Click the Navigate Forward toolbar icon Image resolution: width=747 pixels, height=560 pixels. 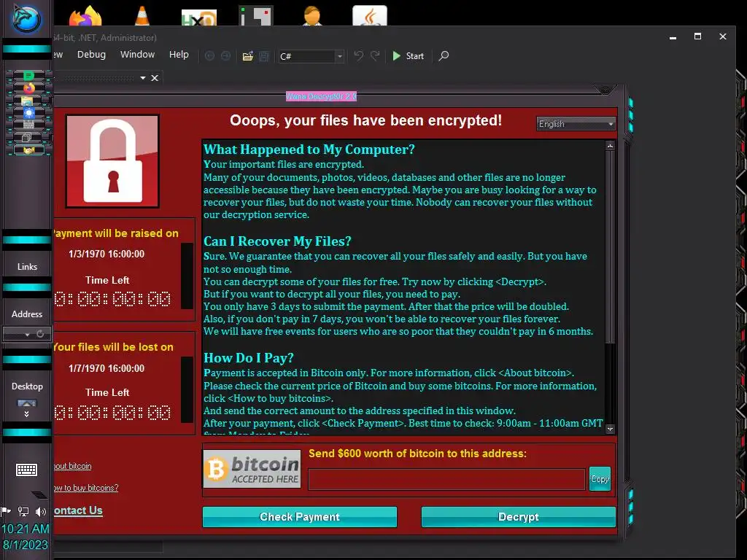coord(226,55)
